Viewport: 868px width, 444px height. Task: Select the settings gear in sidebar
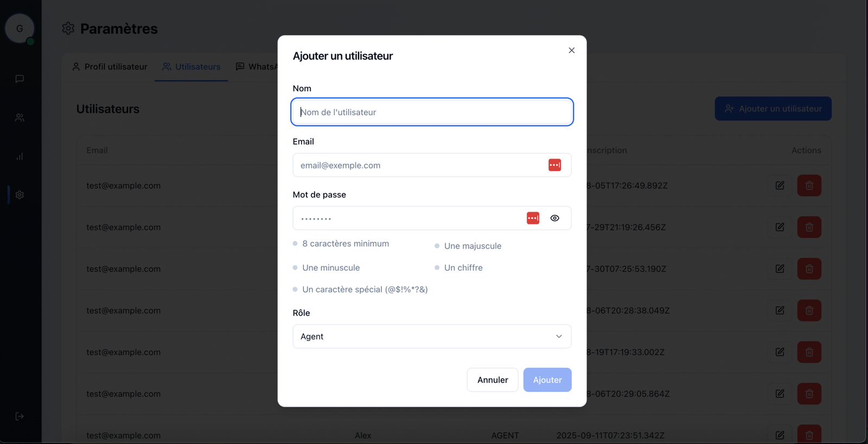pyautogui.click(x=20, y=195)
